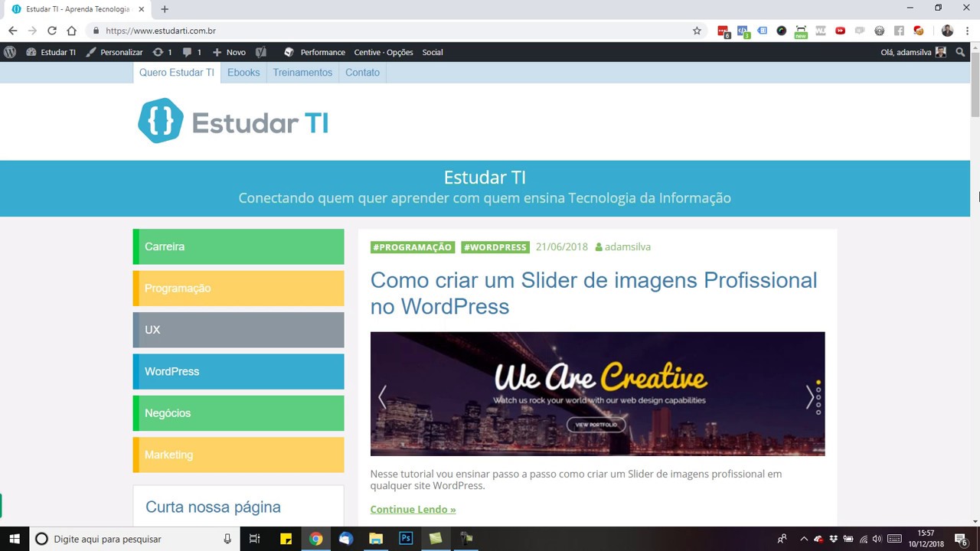Open a new browser tab
Viewport: 980px width, 551px height.
(165, 9)
